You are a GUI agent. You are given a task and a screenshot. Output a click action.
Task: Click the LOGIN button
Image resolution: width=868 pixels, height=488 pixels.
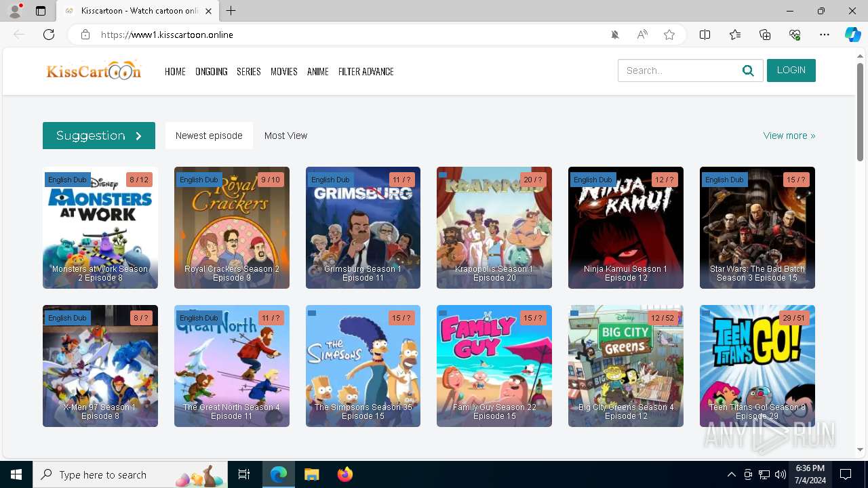791,70
